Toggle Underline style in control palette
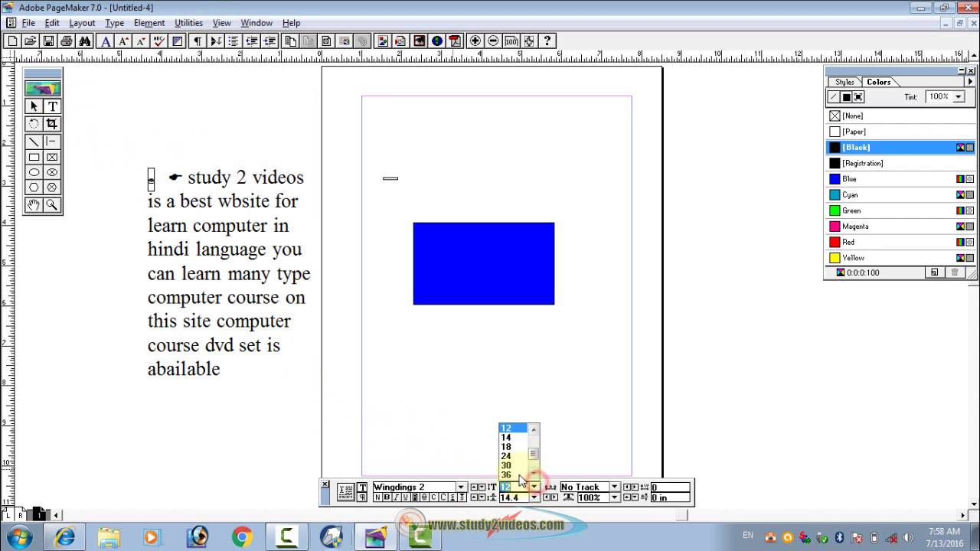 point(405,497)
